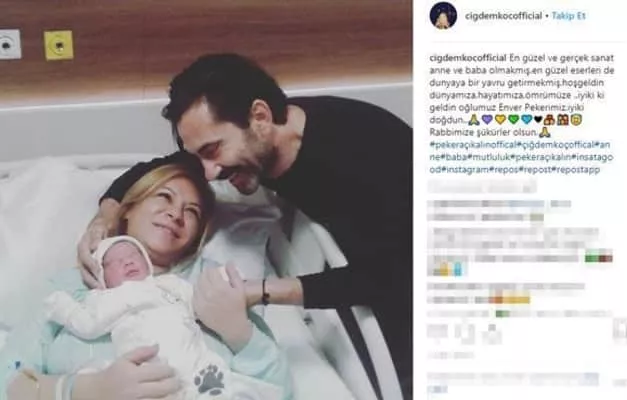Open the #repos hashtag
The image size is (627, 400).
pos(504,169)
